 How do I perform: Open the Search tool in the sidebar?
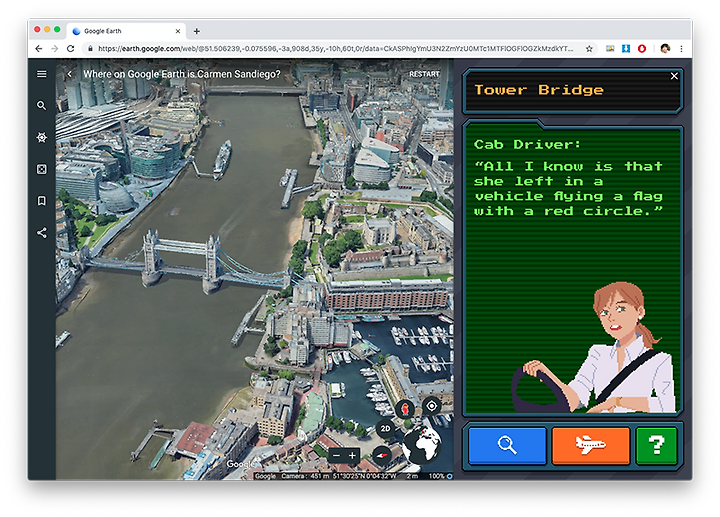point(41,106)
